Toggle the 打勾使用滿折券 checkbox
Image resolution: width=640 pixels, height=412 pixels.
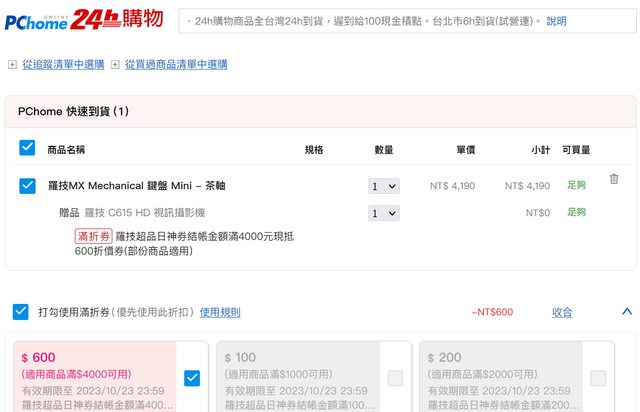pos(21,312)
